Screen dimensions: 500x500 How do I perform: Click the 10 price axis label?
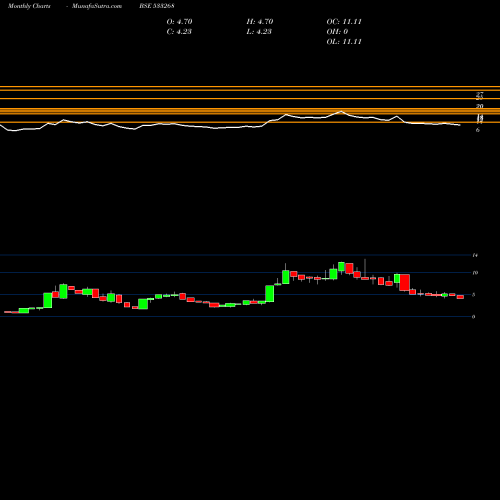[475, 273]
